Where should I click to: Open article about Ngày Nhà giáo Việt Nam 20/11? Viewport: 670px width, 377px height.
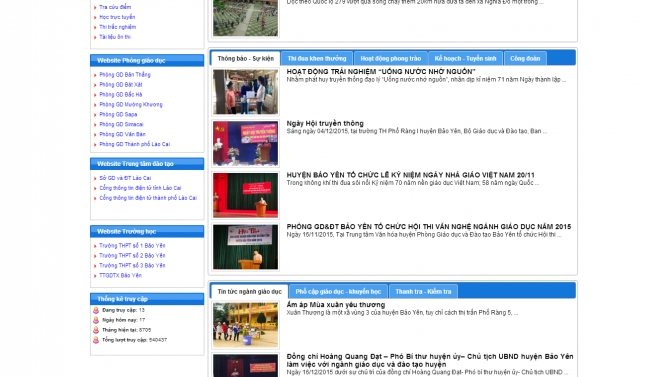pos(410,175)
